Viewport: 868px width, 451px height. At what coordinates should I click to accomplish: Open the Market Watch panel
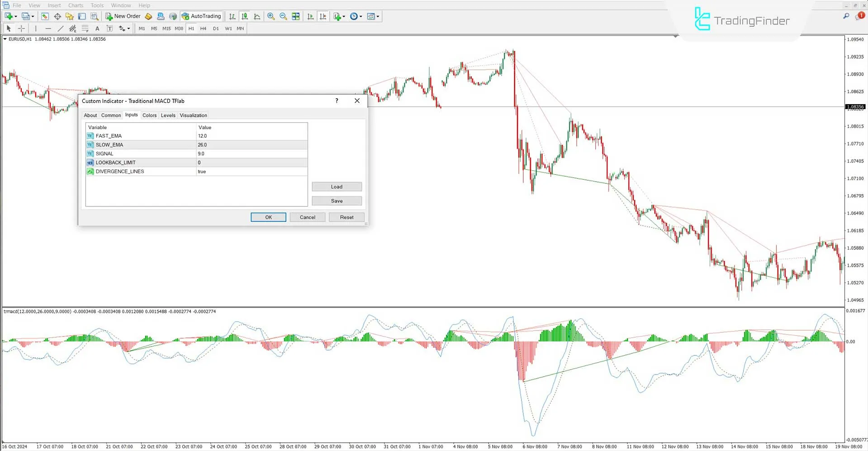(45, 16)
